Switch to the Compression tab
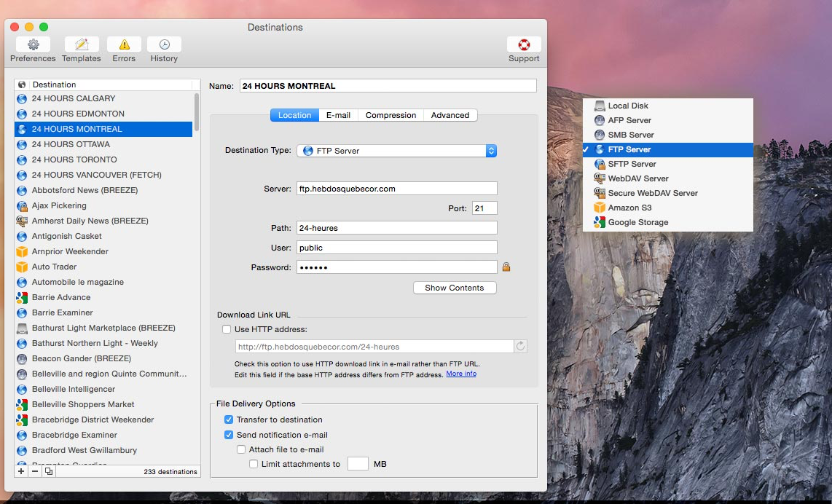The image size is (832, 504). pos(391,115)
